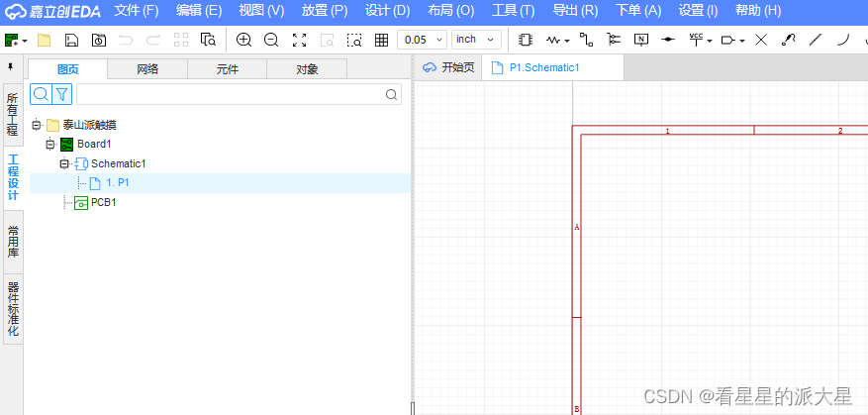Select the bus drawing tool
The image size is (868, 415).
click(614, 40)
